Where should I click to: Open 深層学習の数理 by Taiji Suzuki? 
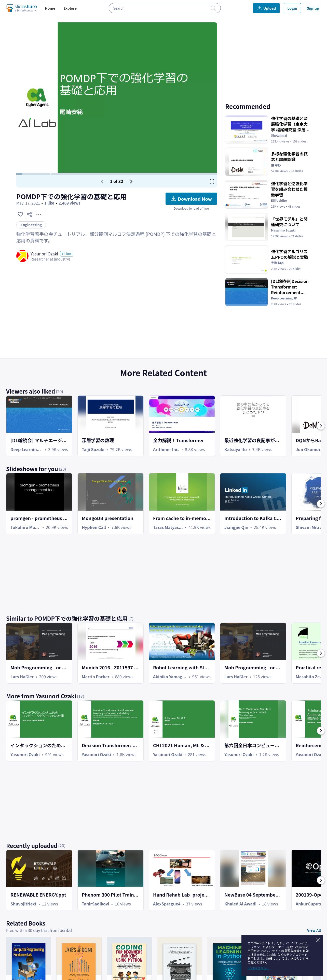pos(110,426)
